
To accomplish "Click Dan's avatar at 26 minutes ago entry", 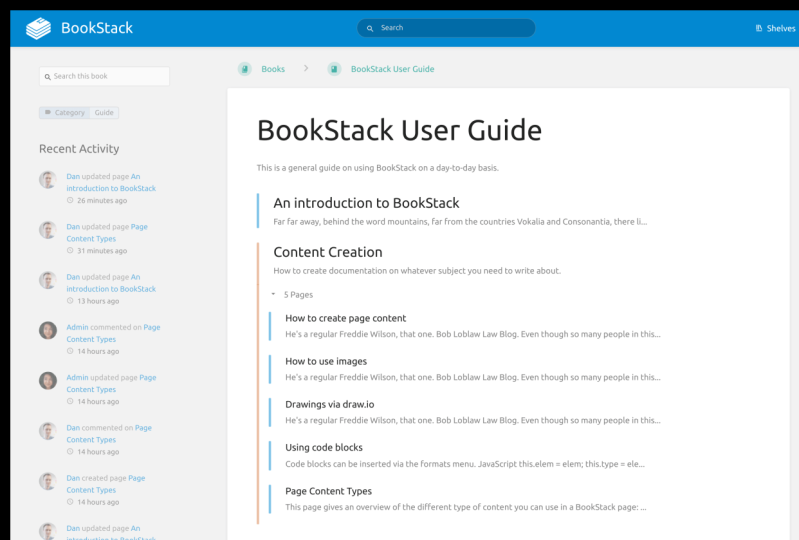I will 48,180.
